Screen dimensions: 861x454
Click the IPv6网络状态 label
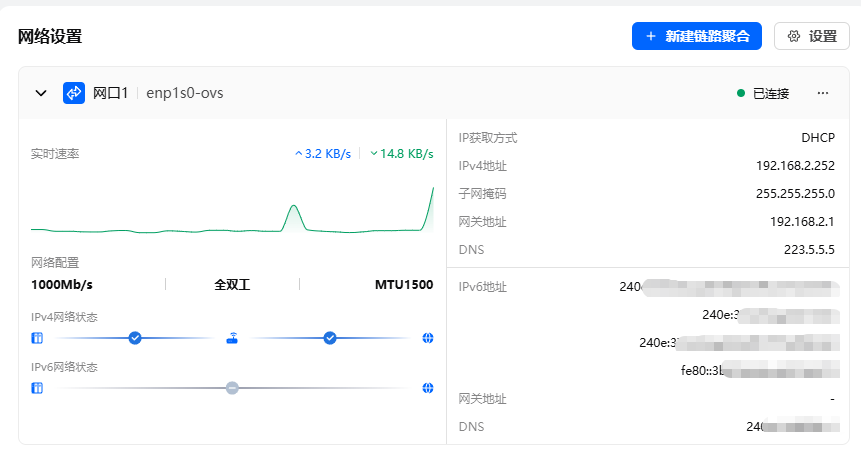click(64, 367)
